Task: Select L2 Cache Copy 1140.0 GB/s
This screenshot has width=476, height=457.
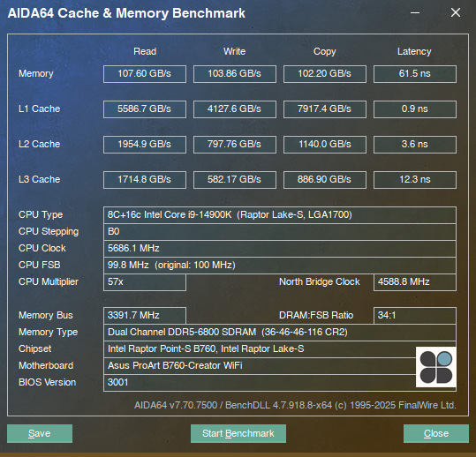Action: click(324, 145)
